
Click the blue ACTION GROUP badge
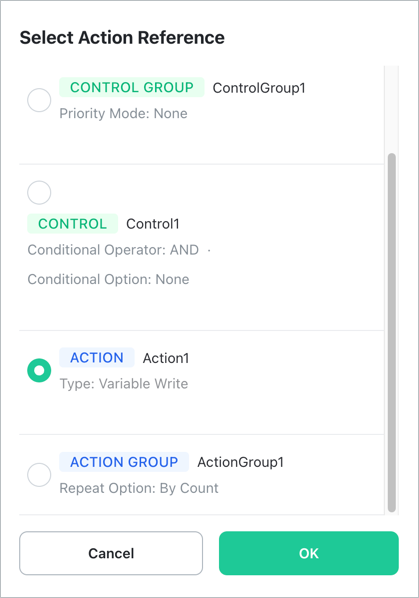pos(124,462)
